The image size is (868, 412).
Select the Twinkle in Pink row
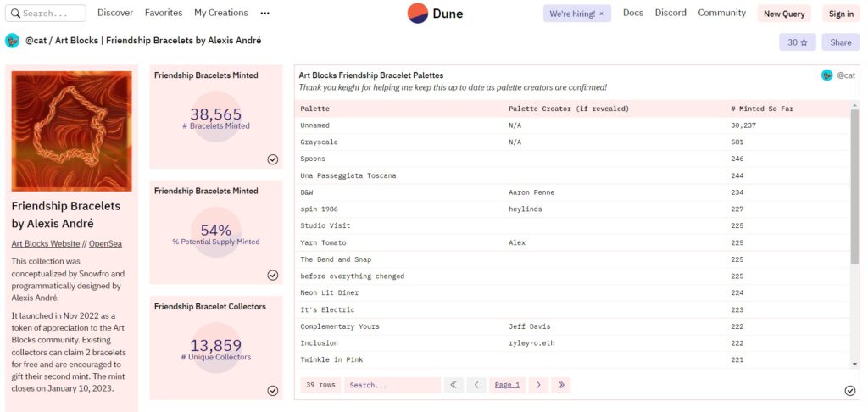pyautogui.click(x=572, y=360)
